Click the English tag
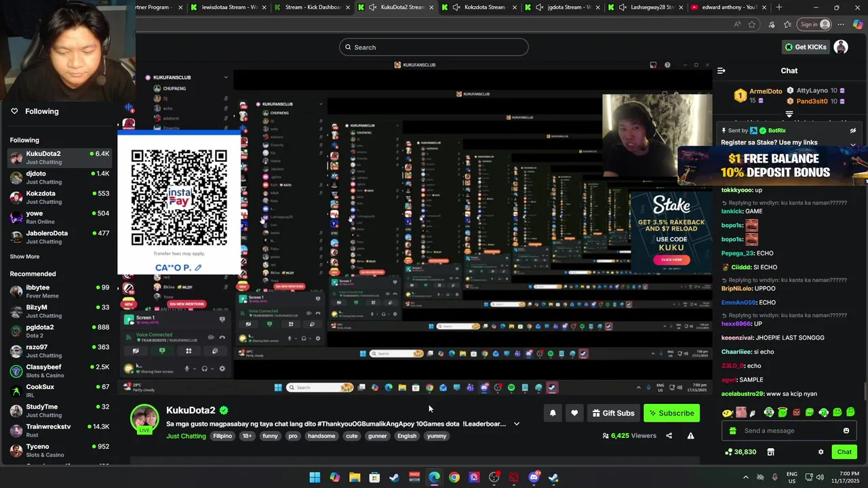The image size is (868, 488). click(x=407, y=436)
